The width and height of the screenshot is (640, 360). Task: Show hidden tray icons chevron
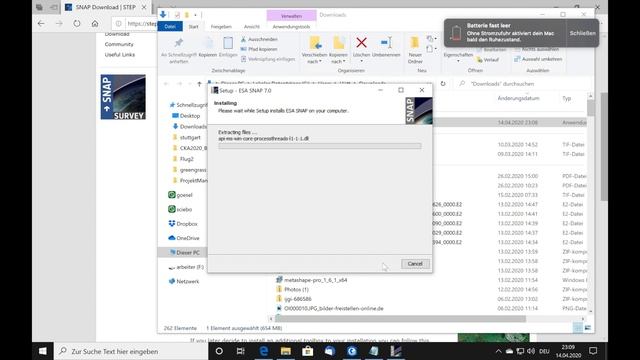click(x=498, y=351)
